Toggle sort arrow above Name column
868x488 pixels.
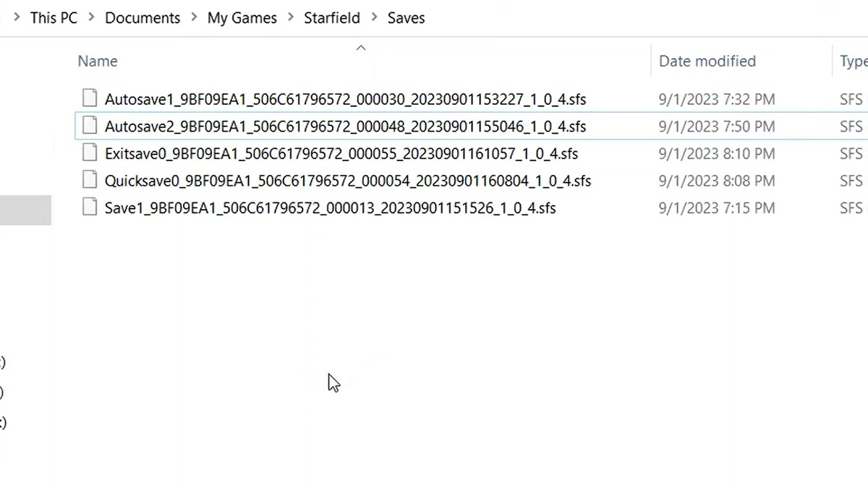[361, 48]
